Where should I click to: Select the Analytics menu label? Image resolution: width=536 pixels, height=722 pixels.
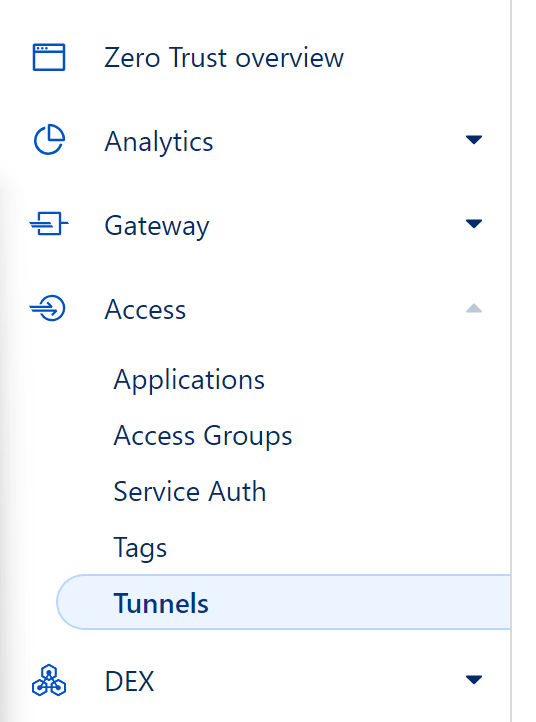159,141
